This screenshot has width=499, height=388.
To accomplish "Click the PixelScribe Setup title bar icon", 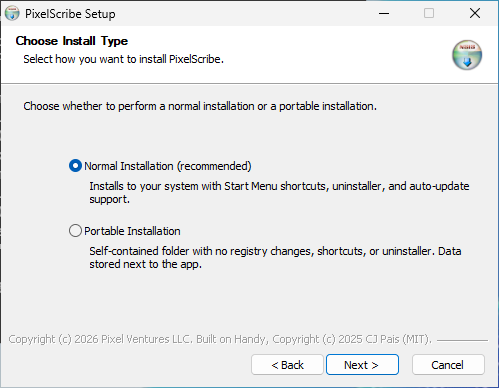I will point(12,14).
